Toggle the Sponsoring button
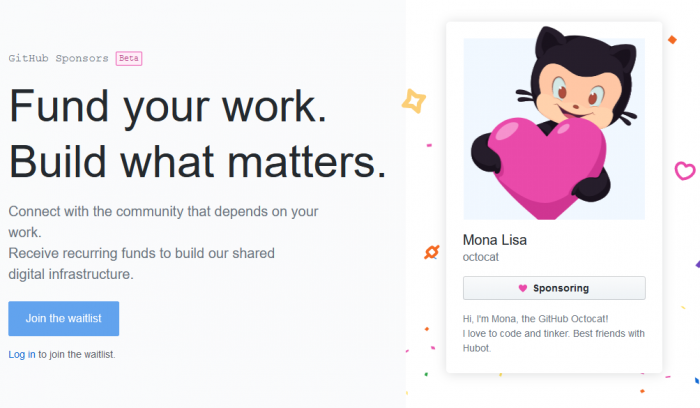 554,289
